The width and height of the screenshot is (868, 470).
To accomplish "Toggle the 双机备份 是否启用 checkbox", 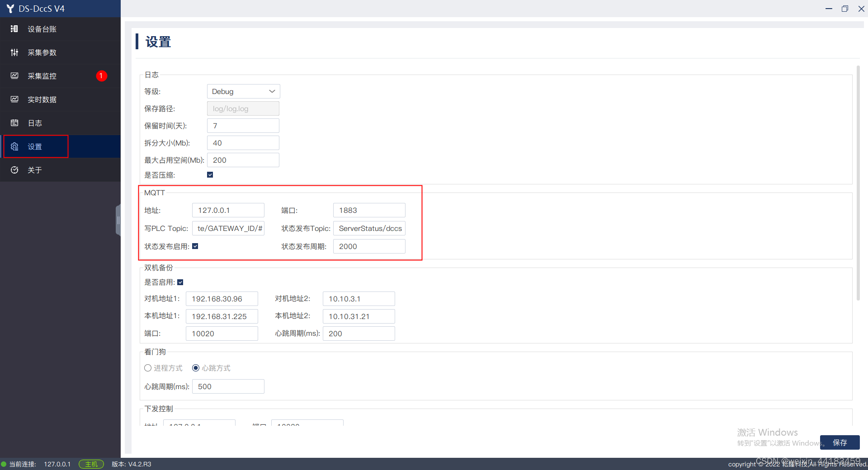I will (x=180, y=282).
